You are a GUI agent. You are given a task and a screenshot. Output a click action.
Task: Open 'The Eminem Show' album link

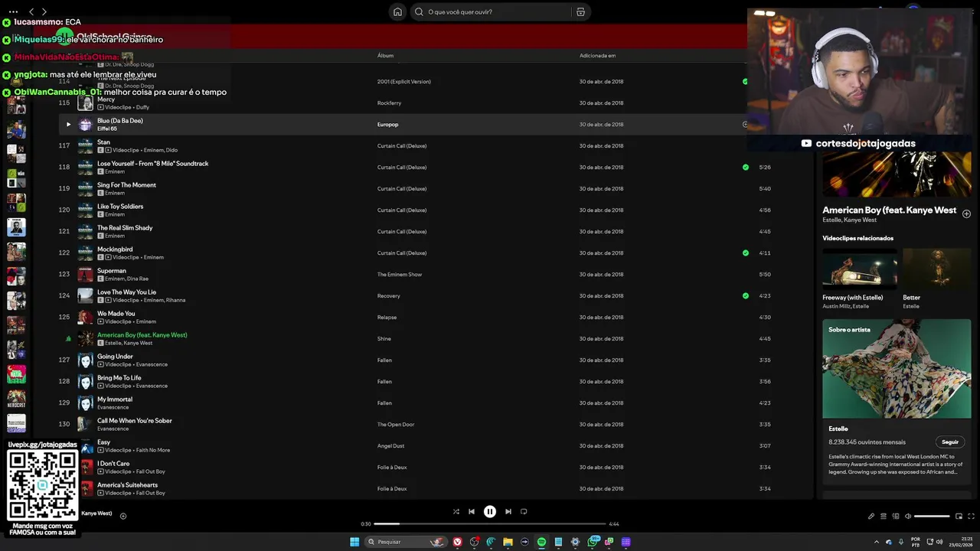pos(400,275)
